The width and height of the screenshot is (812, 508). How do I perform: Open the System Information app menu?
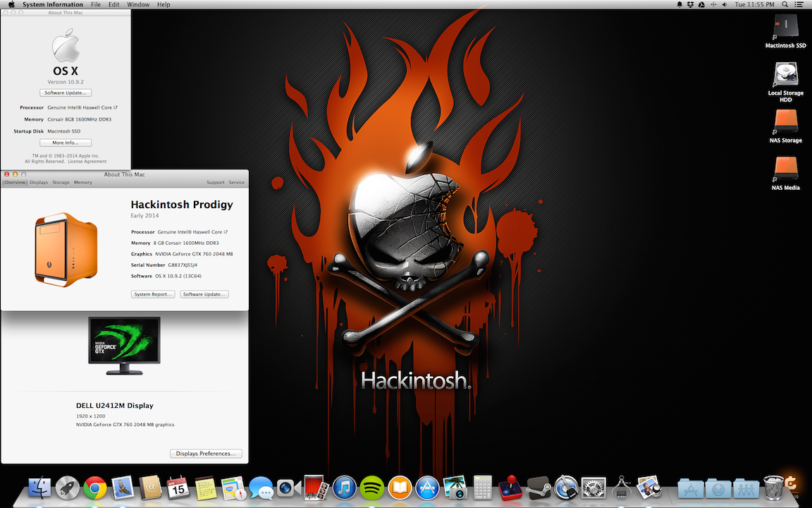[x=52, y=5]
